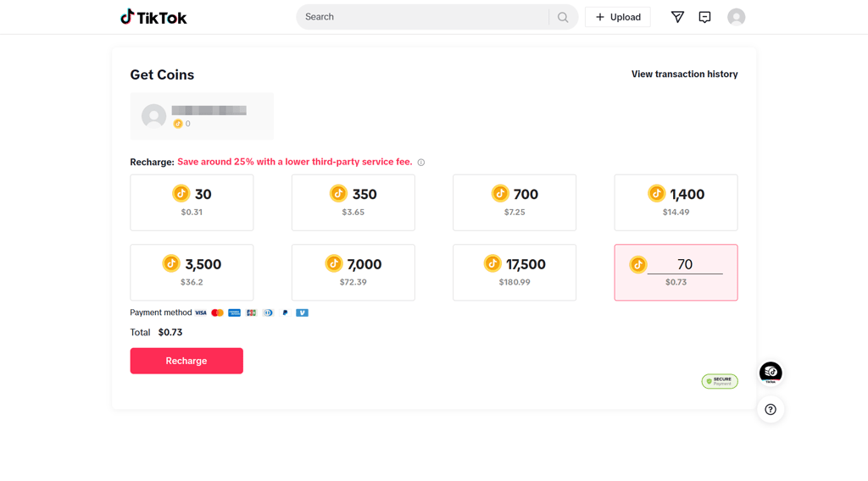Open the messages paper-plane icon
868x481 pixels.
[677, 17]
